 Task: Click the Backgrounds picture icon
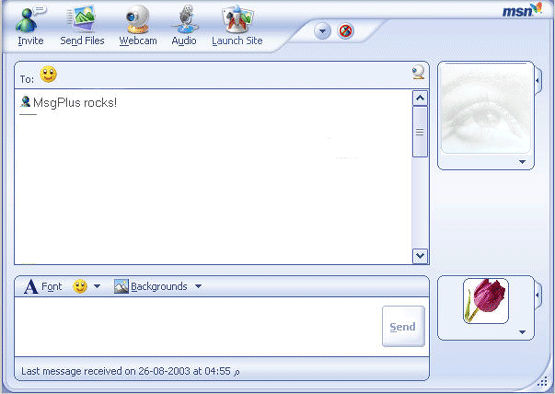(121, 286)
